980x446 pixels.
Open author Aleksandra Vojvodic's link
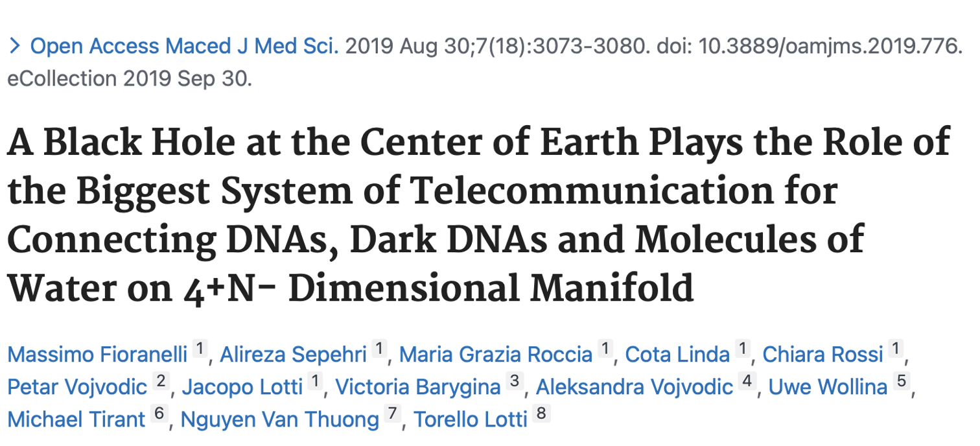[635, 387]
